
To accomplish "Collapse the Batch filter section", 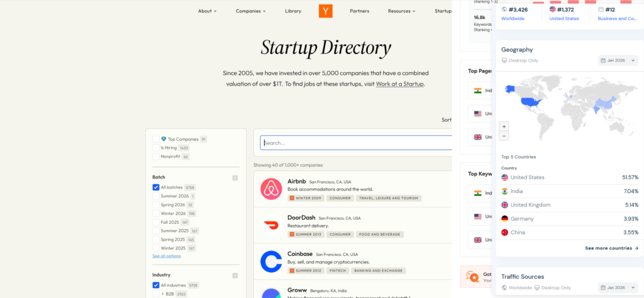I will tap(235, 178).
